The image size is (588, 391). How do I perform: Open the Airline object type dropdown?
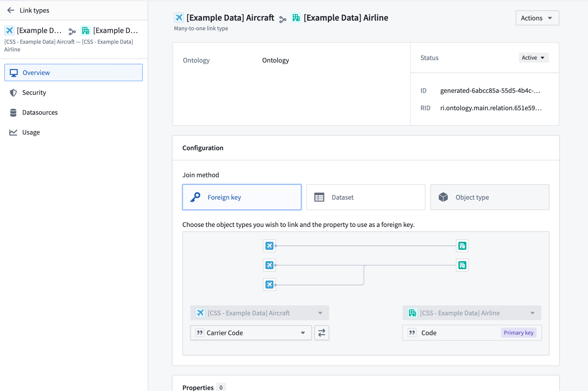(x=472, y=313)
